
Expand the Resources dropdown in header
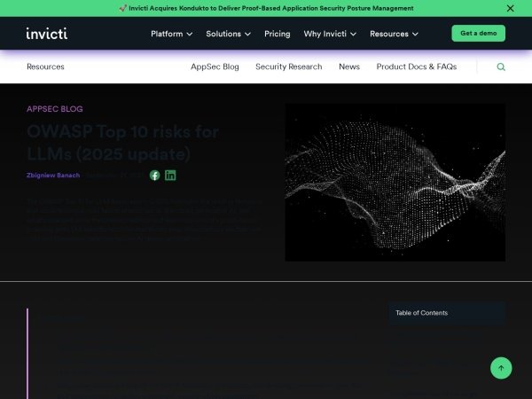click(x=394, y=34)
